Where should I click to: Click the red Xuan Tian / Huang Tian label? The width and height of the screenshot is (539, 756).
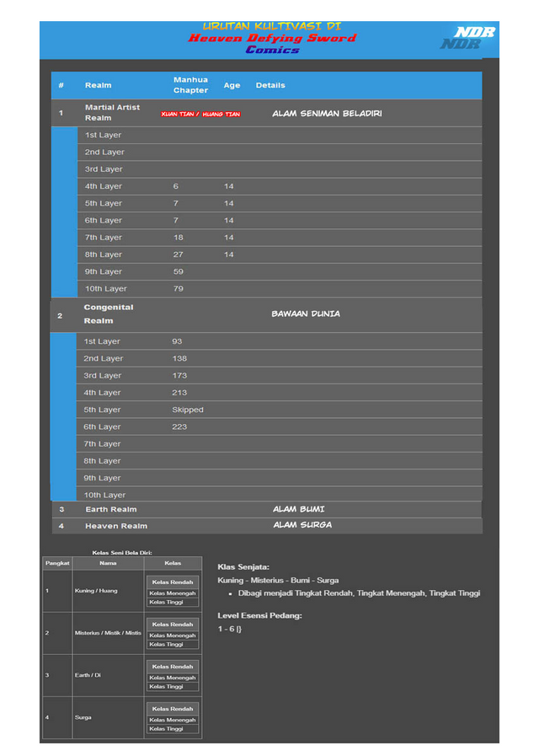pos(200,114)
